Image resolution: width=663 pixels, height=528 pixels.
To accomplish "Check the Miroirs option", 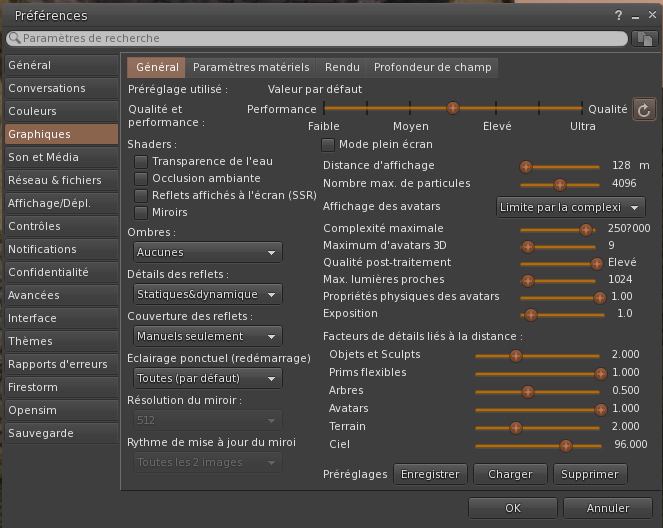I will click(142, 213).
